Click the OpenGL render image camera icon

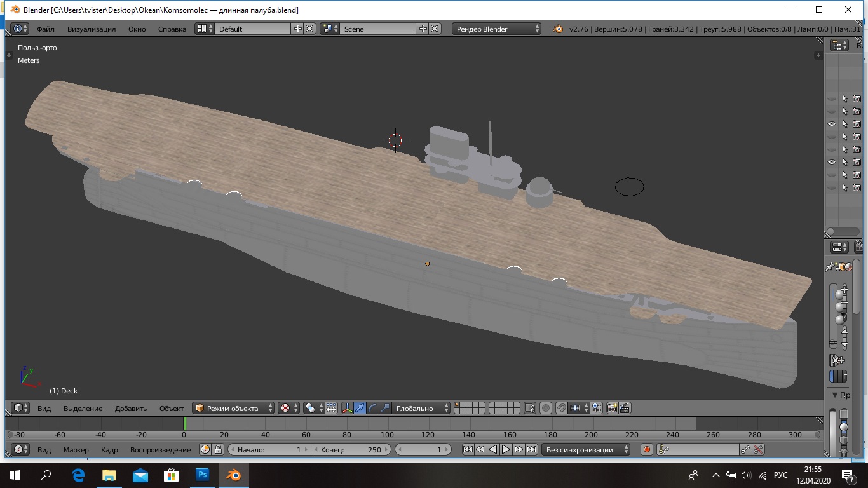pos(612,408)
